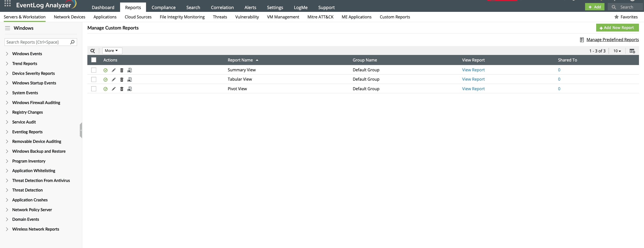
Task: Open the table search filter icon
Action: [93, 51]
